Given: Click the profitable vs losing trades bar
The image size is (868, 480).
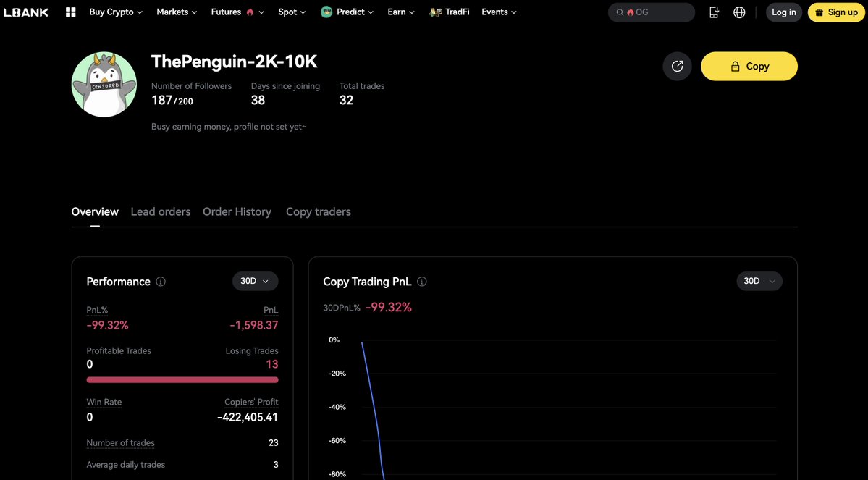Looking at the screenshot, I should coord(182,380).
